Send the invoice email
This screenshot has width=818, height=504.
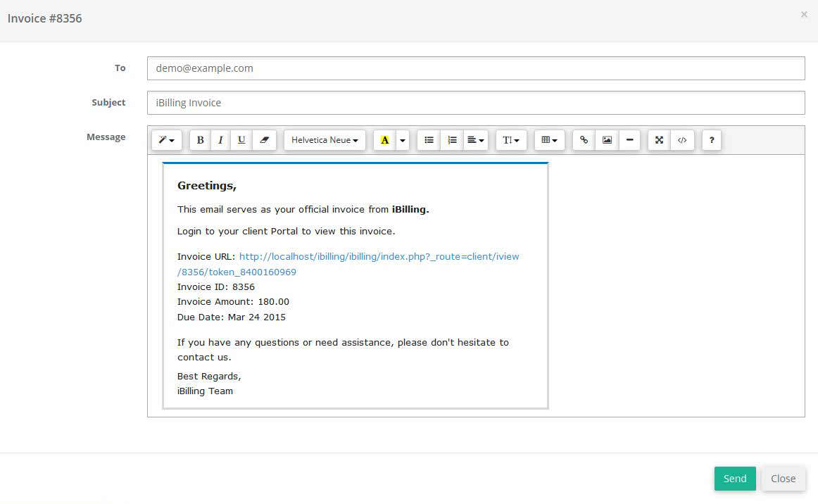(734, 479)
